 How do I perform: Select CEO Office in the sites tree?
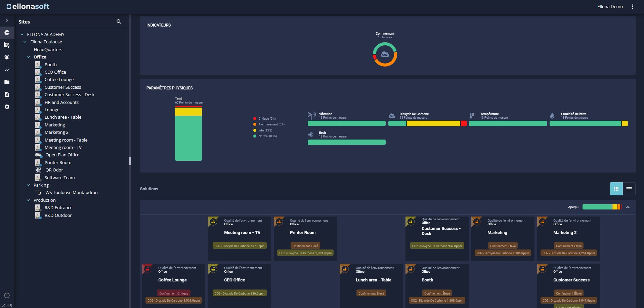point(55,72)
